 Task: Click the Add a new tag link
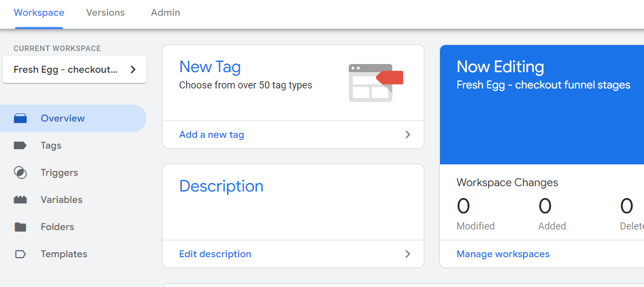tap(212, 134)
